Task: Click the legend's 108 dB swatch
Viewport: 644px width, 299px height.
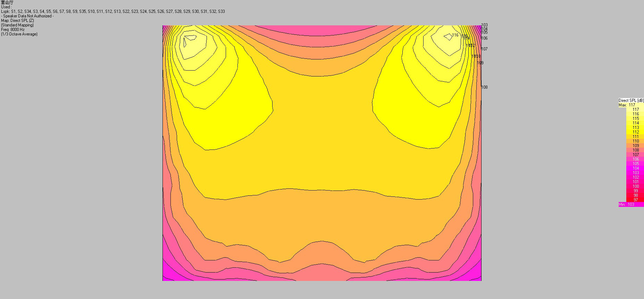Action: [635, 150]
